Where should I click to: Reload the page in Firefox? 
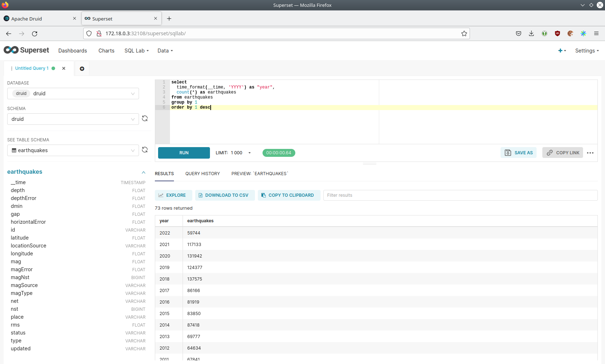(35, 33)
